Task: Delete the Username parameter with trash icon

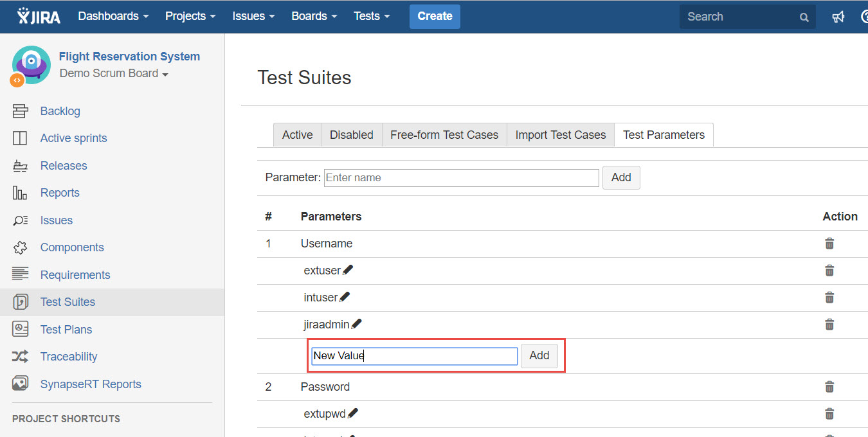Action: [829, 244]
